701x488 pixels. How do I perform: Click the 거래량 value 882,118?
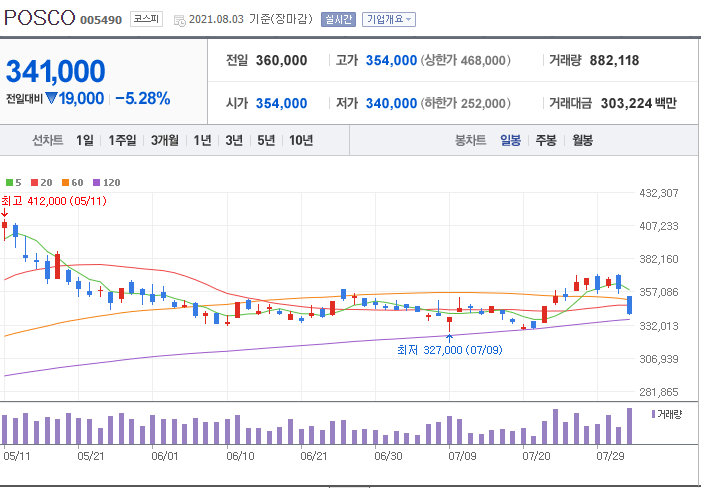click(x=614, y=60)
